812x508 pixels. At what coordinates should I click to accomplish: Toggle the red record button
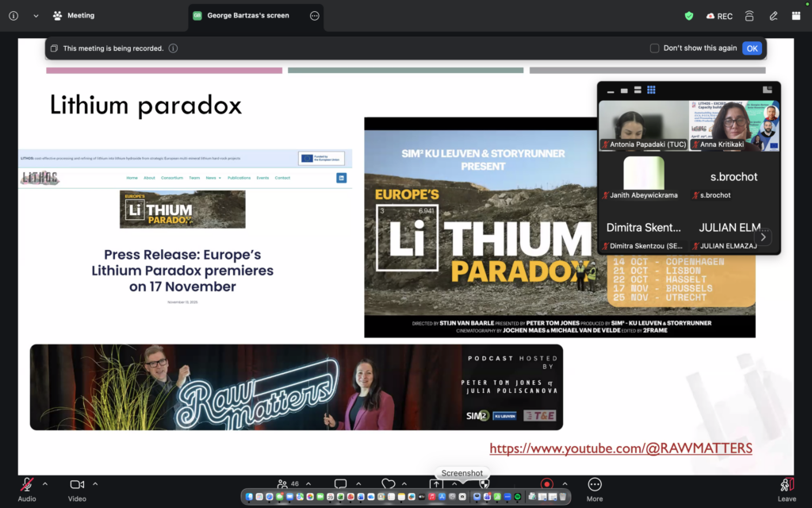tap(546, 484)
